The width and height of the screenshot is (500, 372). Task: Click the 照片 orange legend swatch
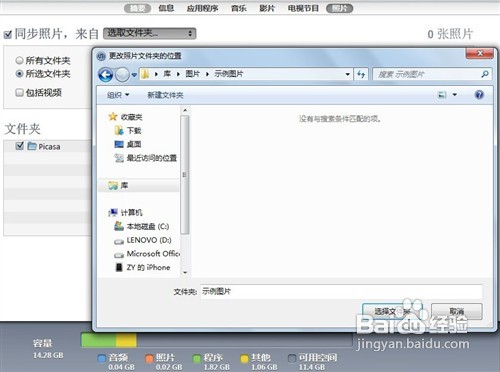pos(149,358)
